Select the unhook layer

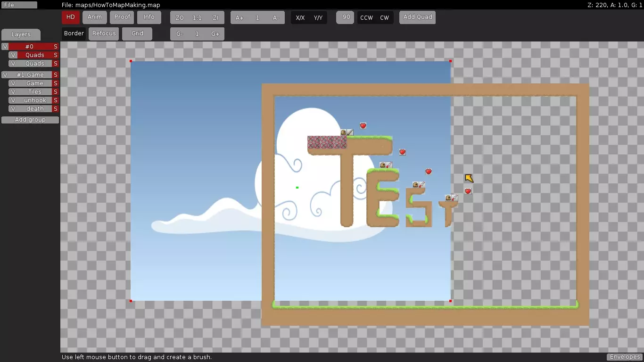(x=34, y=100)
